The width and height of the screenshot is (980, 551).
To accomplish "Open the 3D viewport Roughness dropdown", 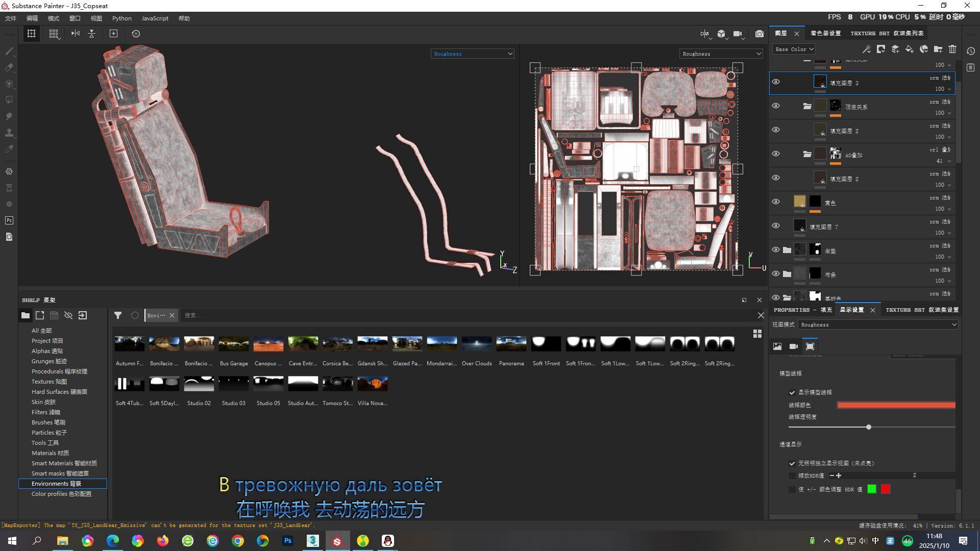I will tap(472, 54).
